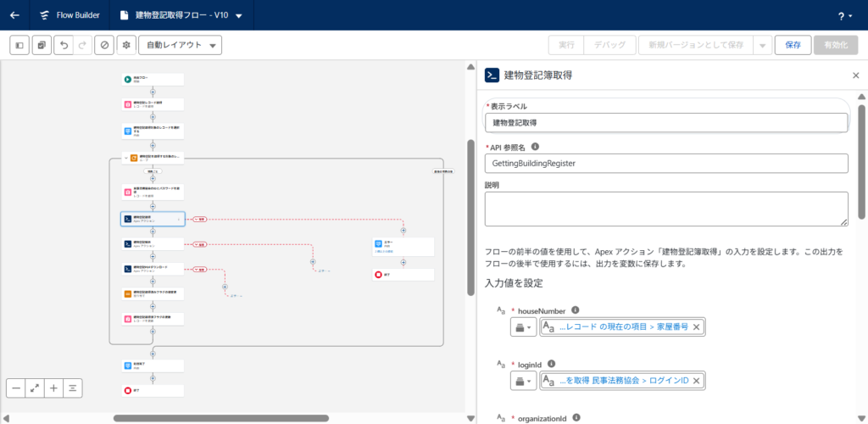Click the 保存 save button
This screenshot has height=424, width=868.
[x=793, y=46]
